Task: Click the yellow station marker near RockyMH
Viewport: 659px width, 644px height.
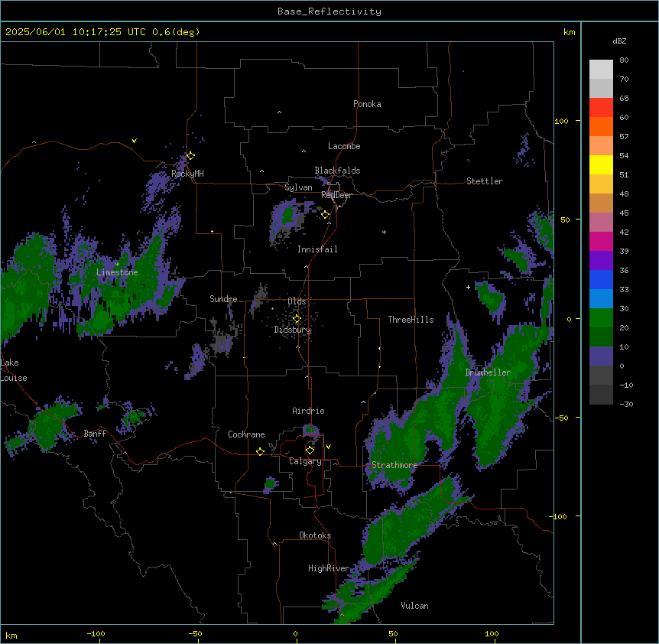Action: pos(190,156)
